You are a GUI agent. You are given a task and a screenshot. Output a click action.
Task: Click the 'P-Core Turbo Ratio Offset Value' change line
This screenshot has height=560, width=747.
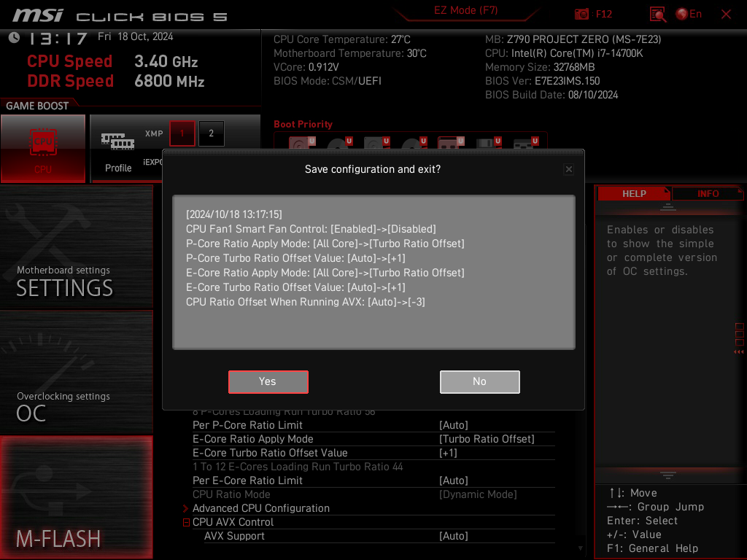[295, 258]
